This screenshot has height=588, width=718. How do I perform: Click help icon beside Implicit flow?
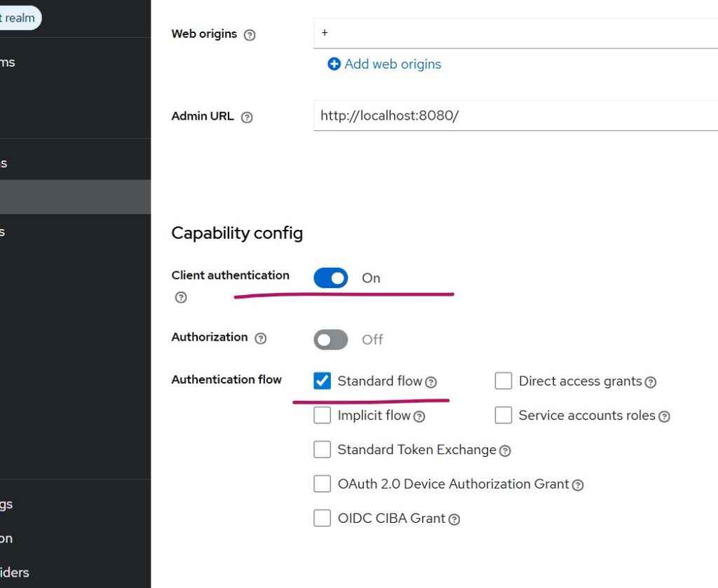[x=419, y=416]
